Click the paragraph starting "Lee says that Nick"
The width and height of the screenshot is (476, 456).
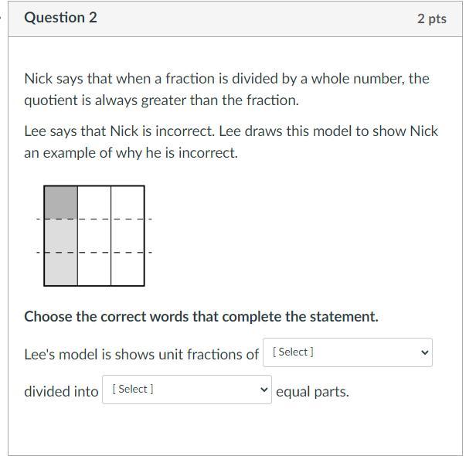(x=231, y=141)
